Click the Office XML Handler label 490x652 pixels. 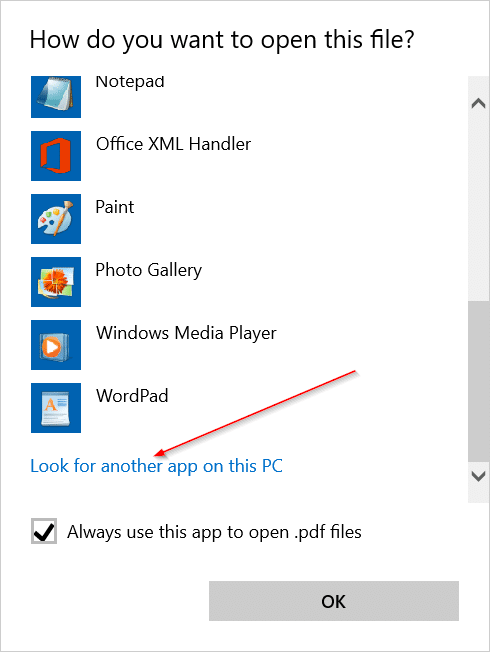173,144
